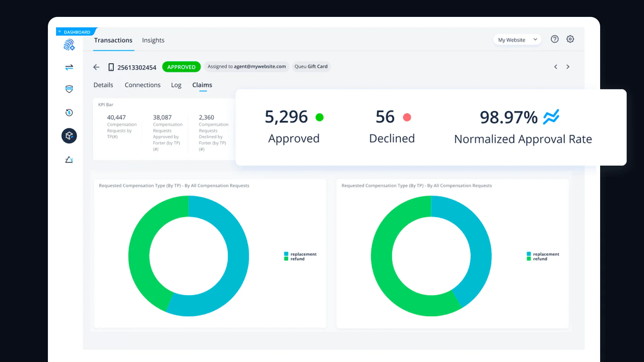Click the 56 Declined figure
The image size is (644, 362).
click(x=385, y=117)
